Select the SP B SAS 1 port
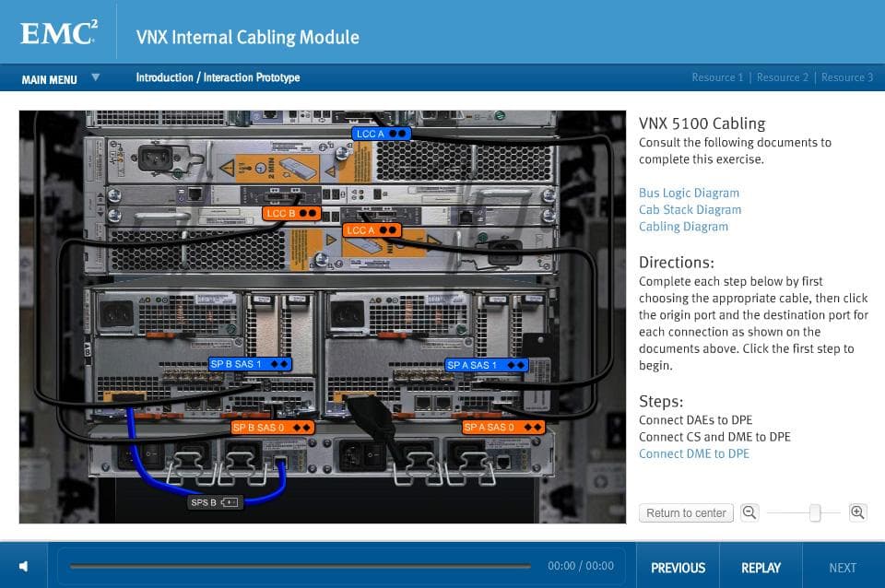Viewport: 885px width, 588px height. point(250,364)
